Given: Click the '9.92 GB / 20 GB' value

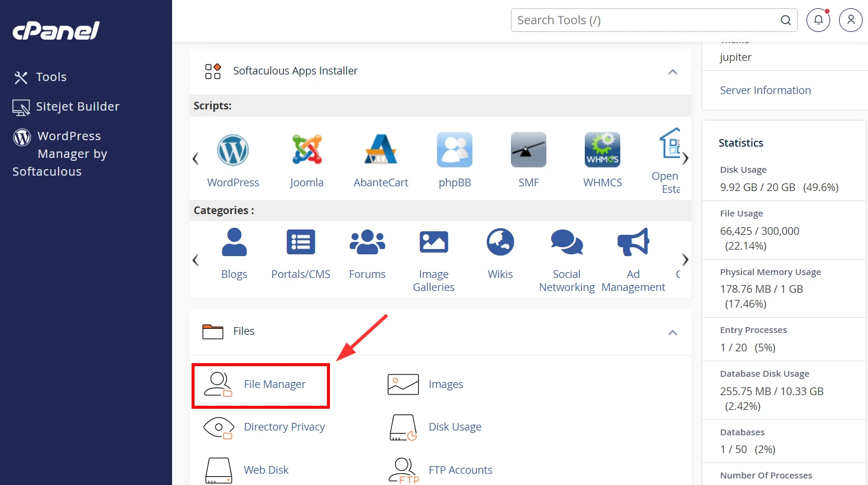Looking at the screenshot, I should [757, 187].
